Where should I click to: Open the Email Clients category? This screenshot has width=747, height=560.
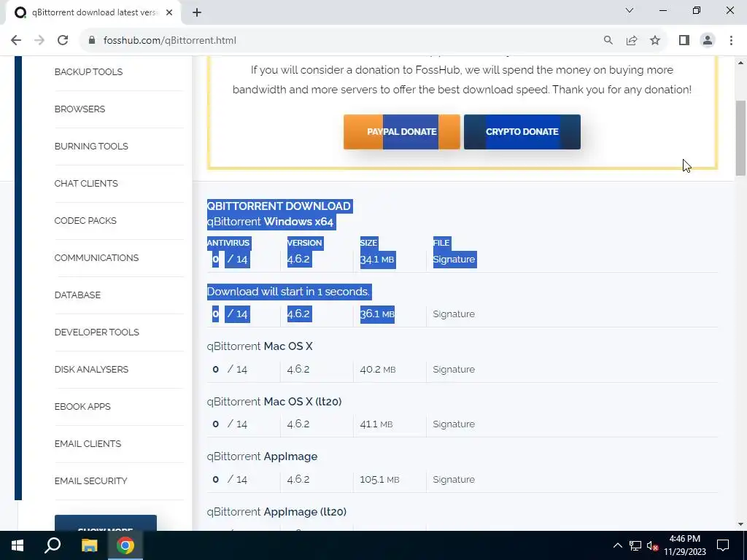pyautogui.click(x=88, y=443)
